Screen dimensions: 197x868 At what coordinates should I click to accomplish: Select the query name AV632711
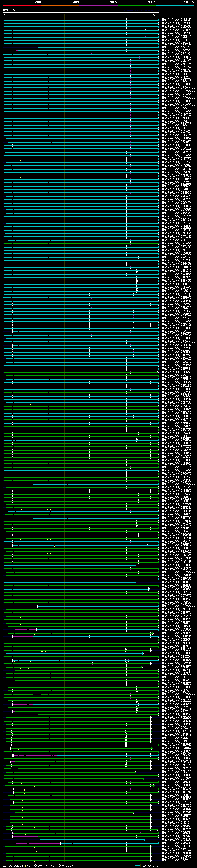click(11, 10)
